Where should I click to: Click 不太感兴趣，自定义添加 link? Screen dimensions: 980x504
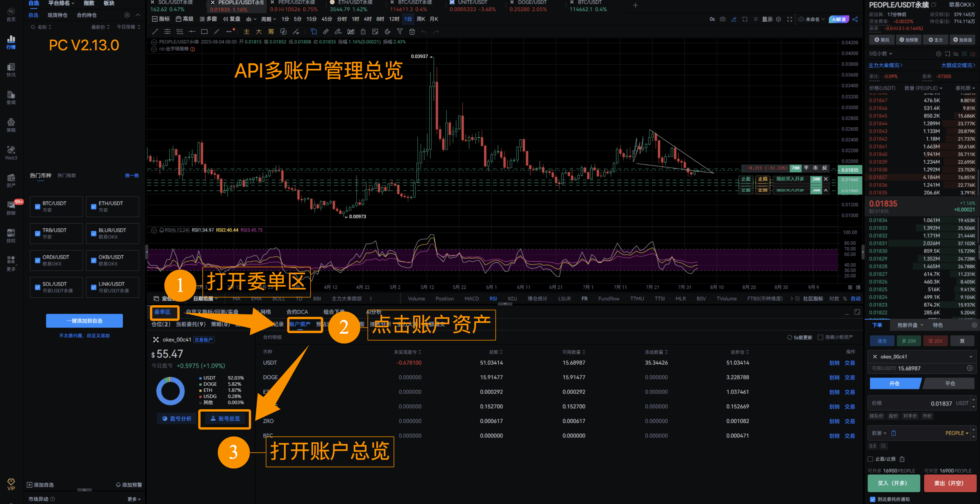[x=85, y=335]
